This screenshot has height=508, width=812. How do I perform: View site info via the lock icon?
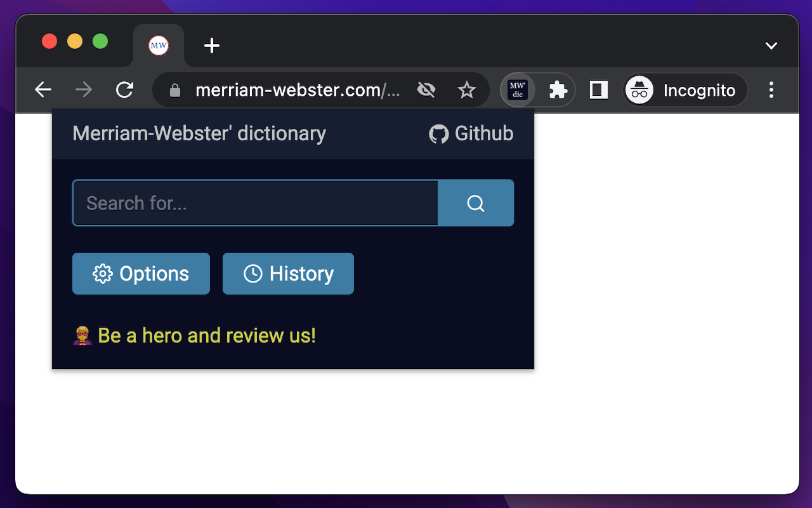click(176, 91)
